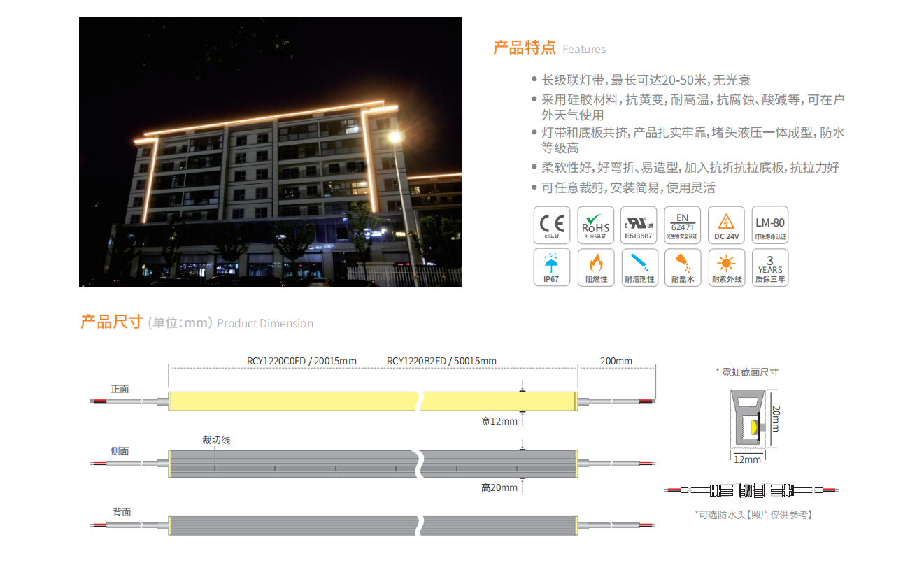924x563 pixels.
Task: Select the UL E513587 badge
Action: pos(639,225)
